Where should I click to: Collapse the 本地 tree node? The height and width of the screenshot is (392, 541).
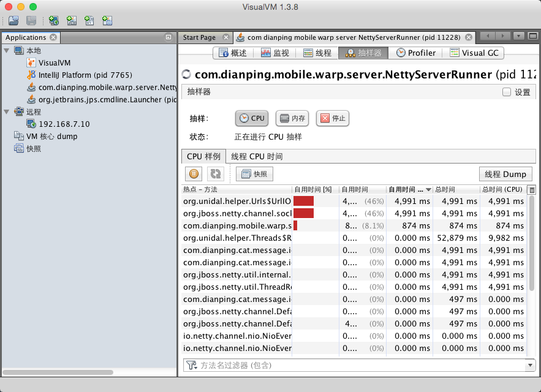pyautogui.click(x=7, y=50)
